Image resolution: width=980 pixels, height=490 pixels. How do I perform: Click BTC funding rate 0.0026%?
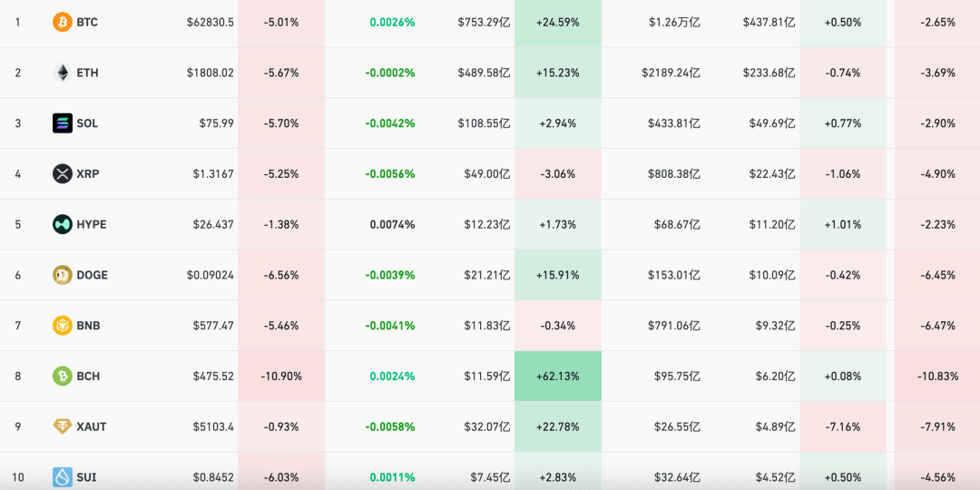pos(392,22)
